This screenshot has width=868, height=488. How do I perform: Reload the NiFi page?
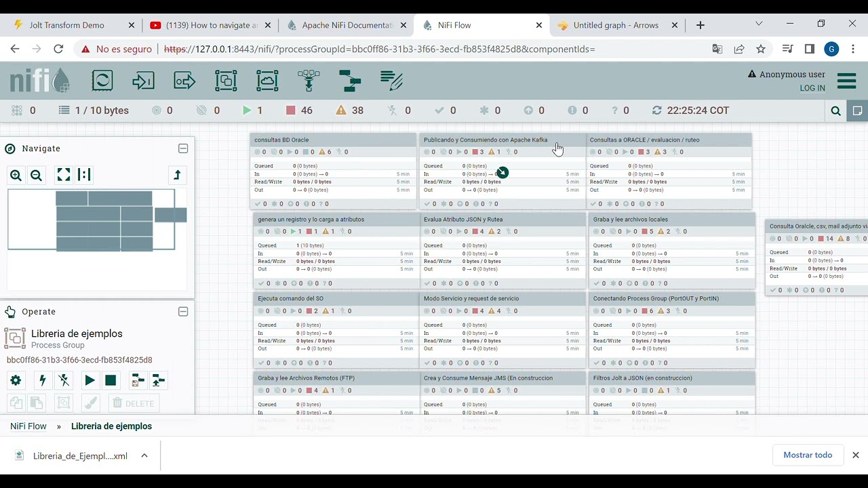coord(58,49)
